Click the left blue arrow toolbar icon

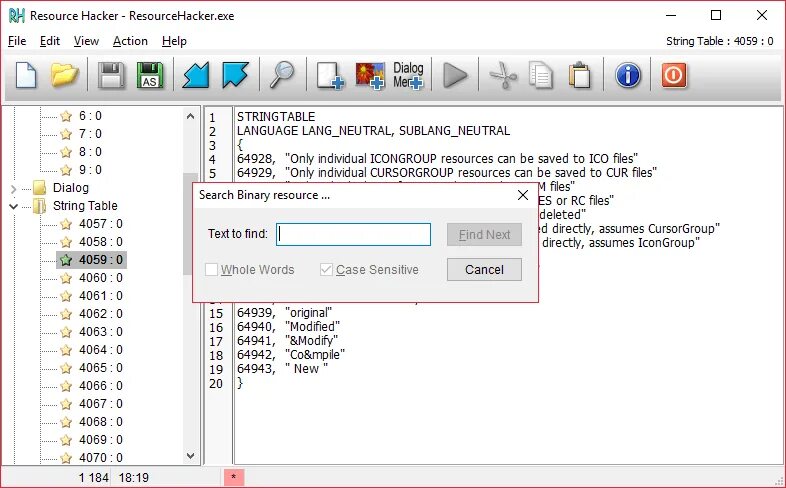196,75
